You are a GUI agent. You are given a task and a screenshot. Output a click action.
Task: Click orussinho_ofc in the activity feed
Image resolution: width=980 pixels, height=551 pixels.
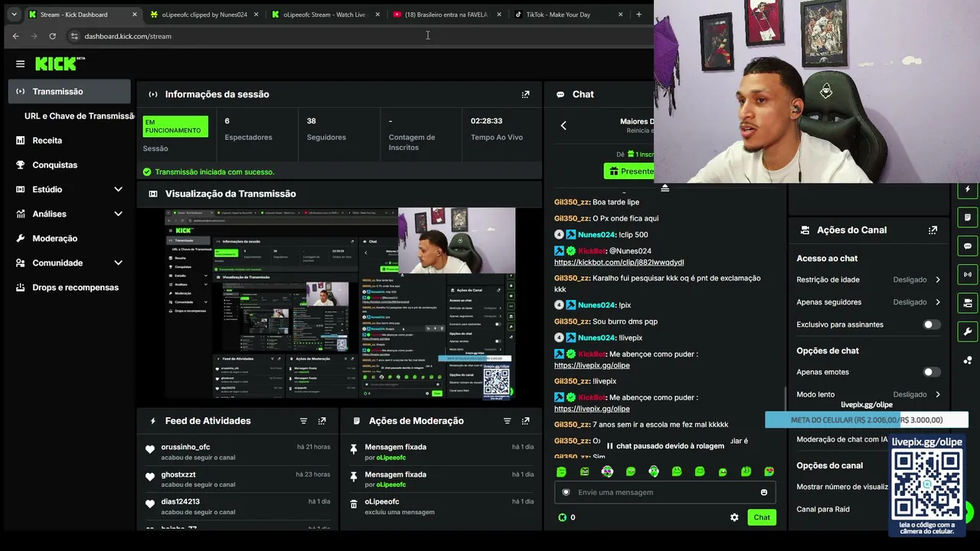(185, 447)
